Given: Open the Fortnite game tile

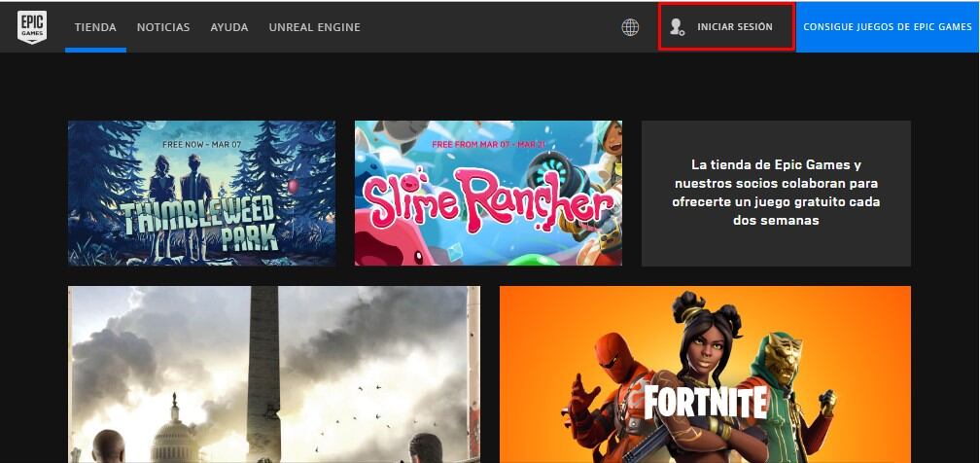Looking at the screenshot, I should (x=705, y=374).
